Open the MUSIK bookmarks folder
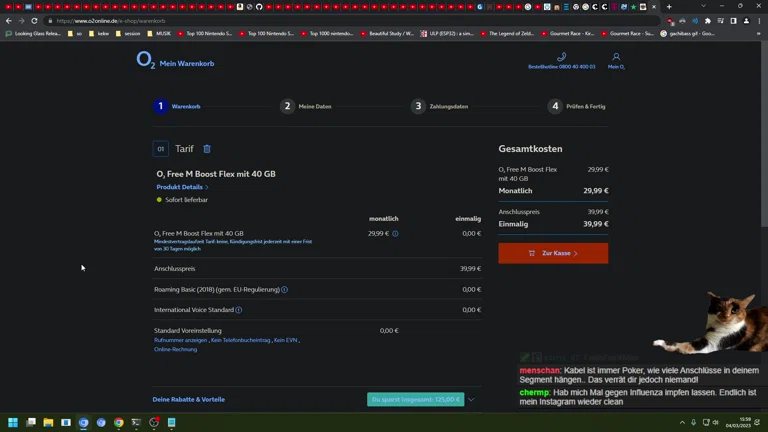Screen dimensions: 768x432 [159, 33]
